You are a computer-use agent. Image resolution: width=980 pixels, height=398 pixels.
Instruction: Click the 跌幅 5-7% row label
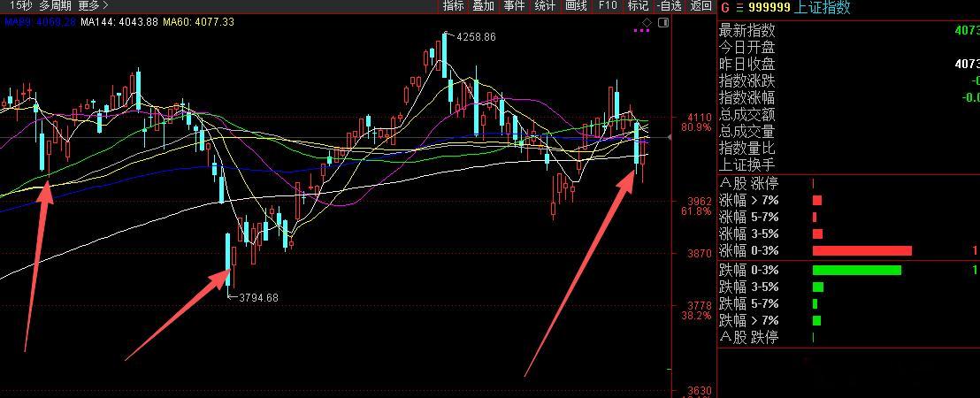[x=749, y=303]
